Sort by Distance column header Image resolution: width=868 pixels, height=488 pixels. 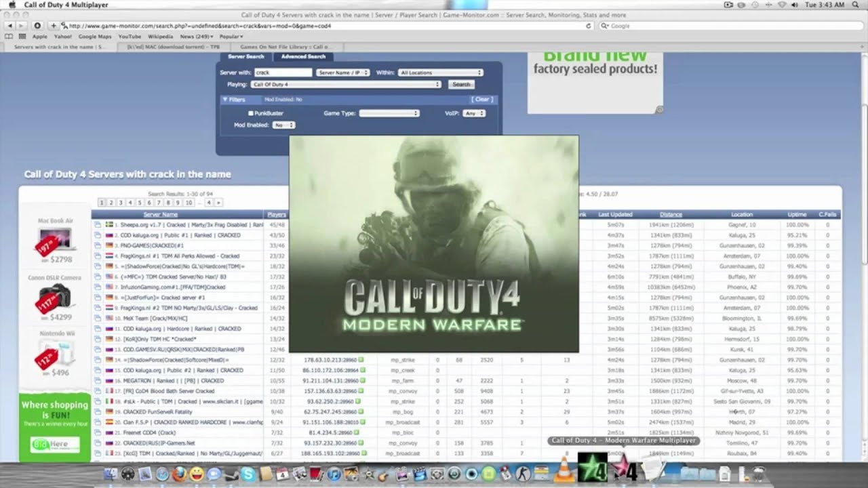[671, 214]
